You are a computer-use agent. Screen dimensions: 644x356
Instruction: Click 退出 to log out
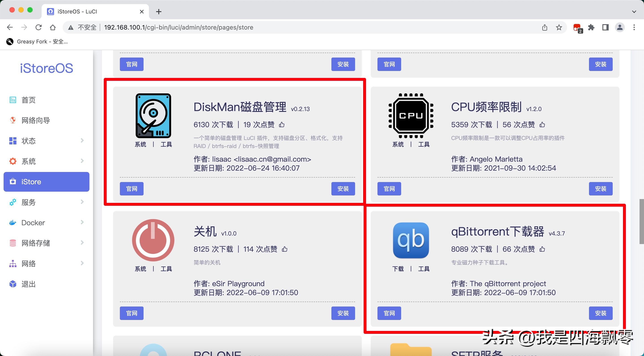(x=47, y=284)
